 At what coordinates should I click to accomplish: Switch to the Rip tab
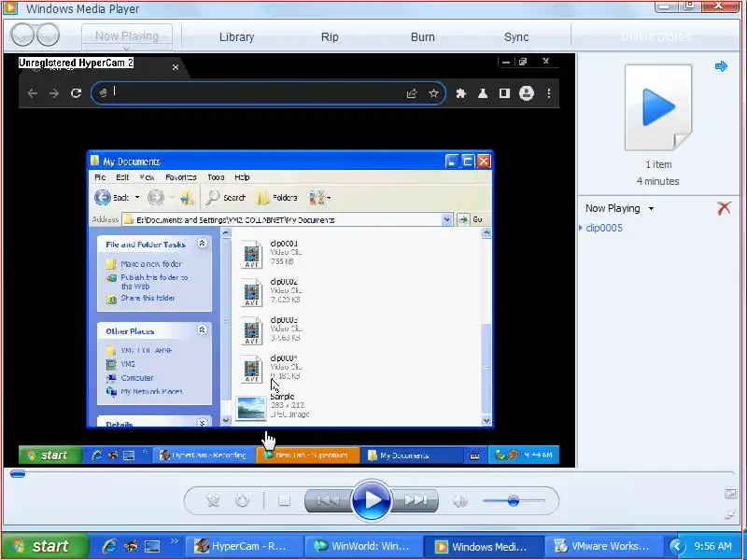click(x=330, y=37)
